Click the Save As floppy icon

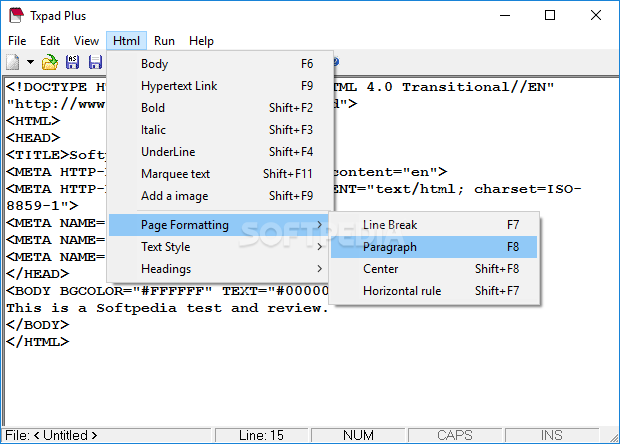(x=72, y=62)
